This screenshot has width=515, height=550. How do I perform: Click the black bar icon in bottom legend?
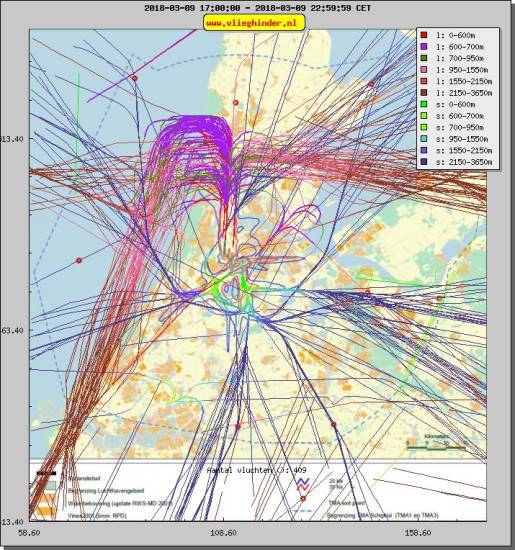pos(46,473)
